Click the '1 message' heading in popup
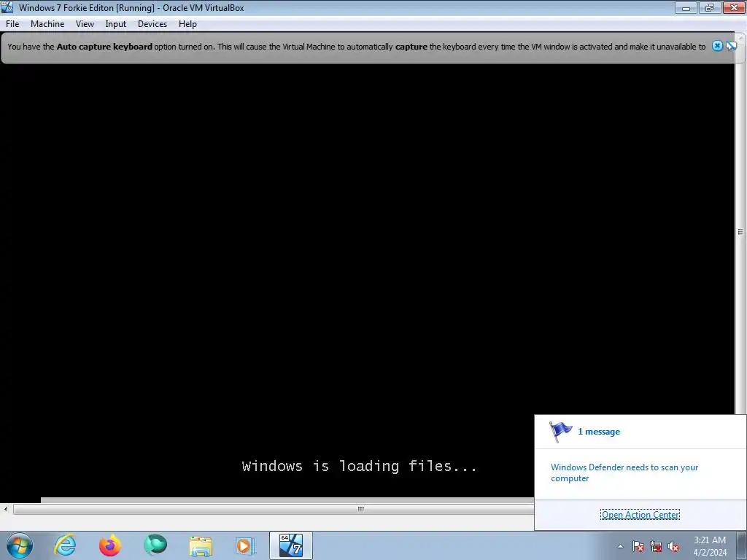Image resolution: width=747 pixels, height=560 pixels. [x=599, y=432]
